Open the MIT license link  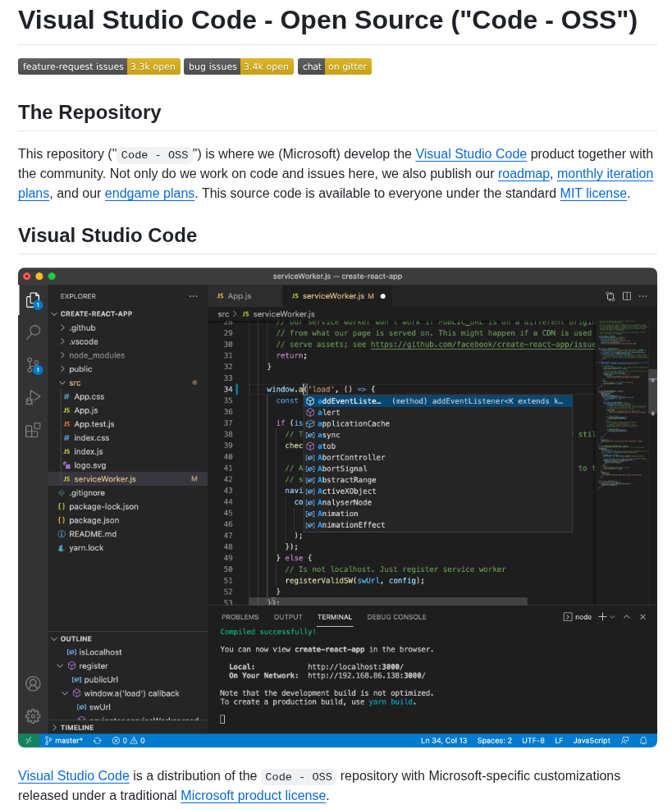pyautogui.click(x=593, y=194)
